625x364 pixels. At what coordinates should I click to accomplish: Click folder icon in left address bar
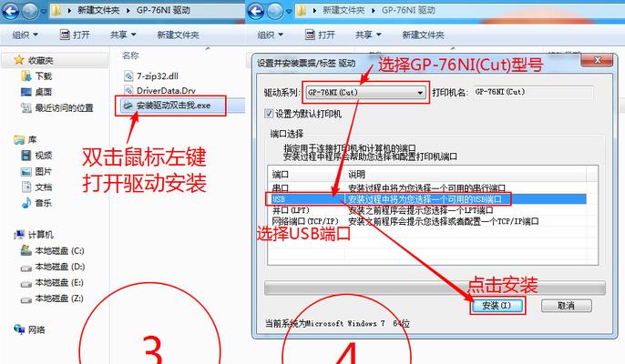click(56, 11)
